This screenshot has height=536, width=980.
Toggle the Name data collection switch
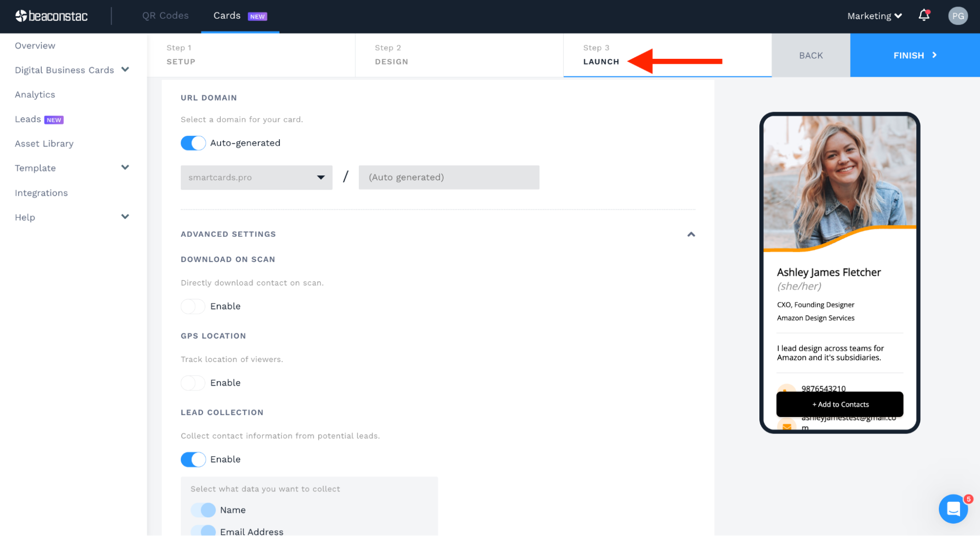[203, 510]
